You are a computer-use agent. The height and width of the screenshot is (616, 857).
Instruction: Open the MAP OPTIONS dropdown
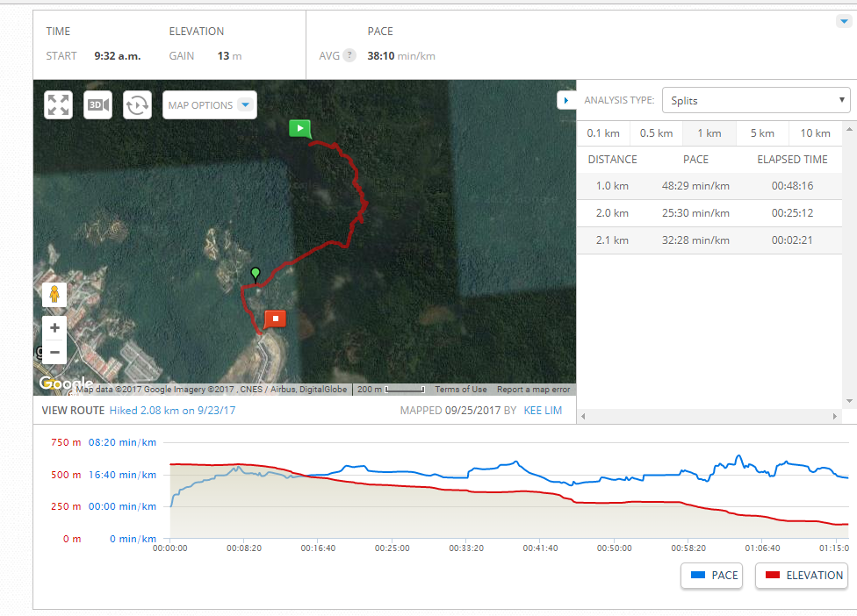click(209, 104)
